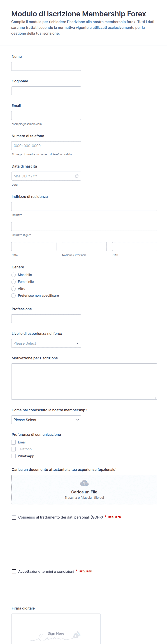Check the Consenso GDPR checkbox
The image size is (167, 644).
point(14,517)
